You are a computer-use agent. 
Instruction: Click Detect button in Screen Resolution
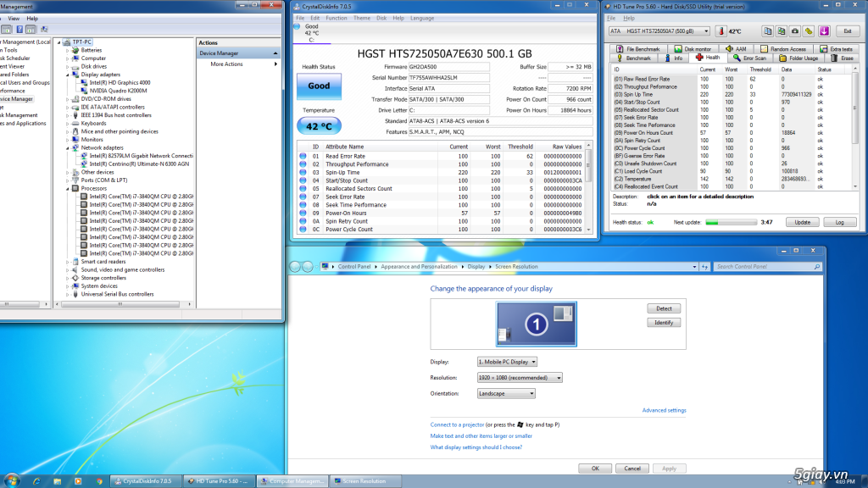pos(664,308)
